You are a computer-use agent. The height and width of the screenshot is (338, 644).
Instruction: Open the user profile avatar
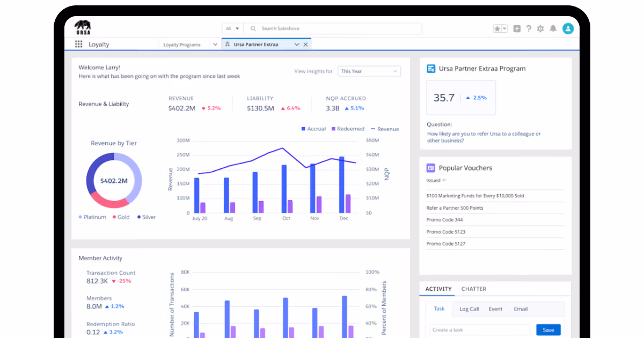[x=568, y=29]
